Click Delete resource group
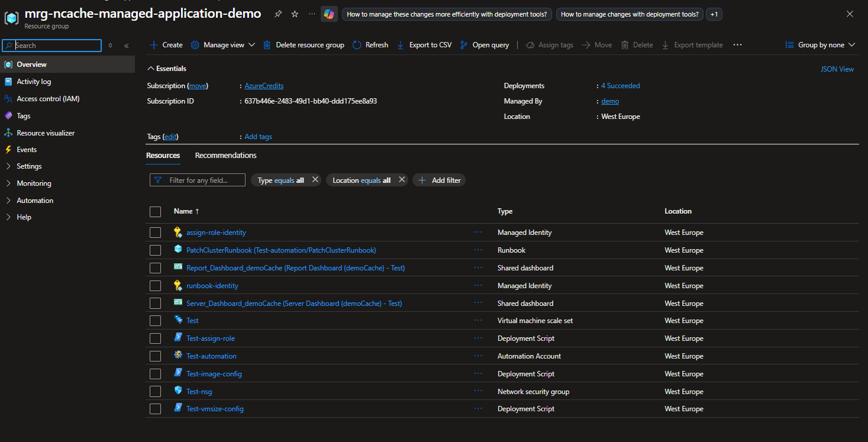The image size is (868, 442). tap(304, 45)
